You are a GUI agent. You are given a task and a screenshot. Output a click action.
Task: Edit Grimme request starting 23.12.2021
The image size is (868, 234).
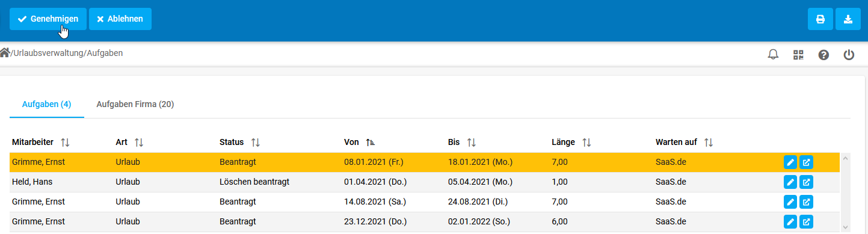(790, 221)
